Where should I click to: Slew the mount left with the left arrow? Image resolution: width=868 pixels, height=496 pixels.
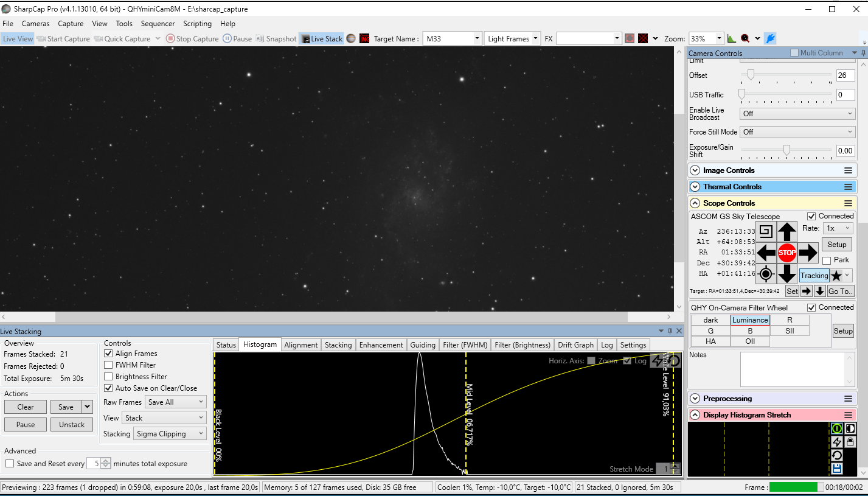tap(766, 253)
